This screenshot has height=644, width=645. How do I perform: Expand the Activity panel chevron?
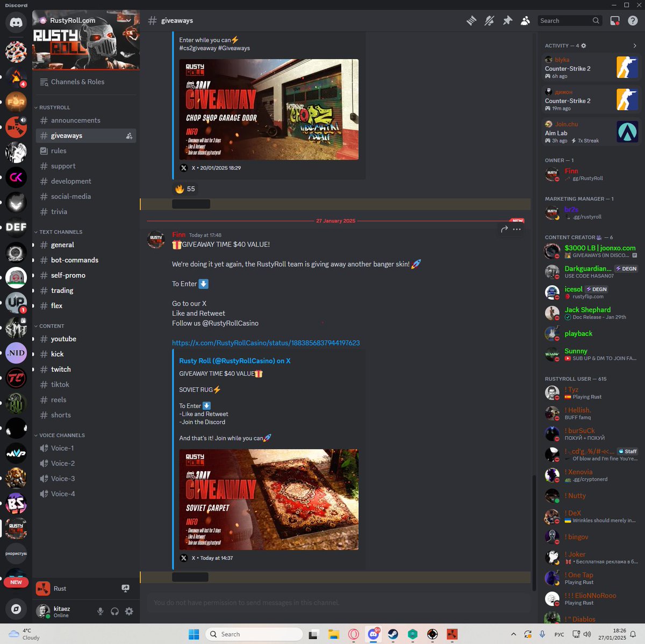tap(635, 46)
